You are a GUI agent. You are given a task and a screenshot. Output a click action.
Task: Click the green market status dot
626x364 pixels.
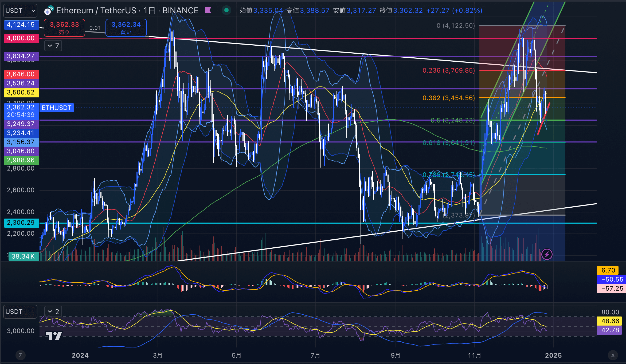pyautogui.click(x=226, y=10)
